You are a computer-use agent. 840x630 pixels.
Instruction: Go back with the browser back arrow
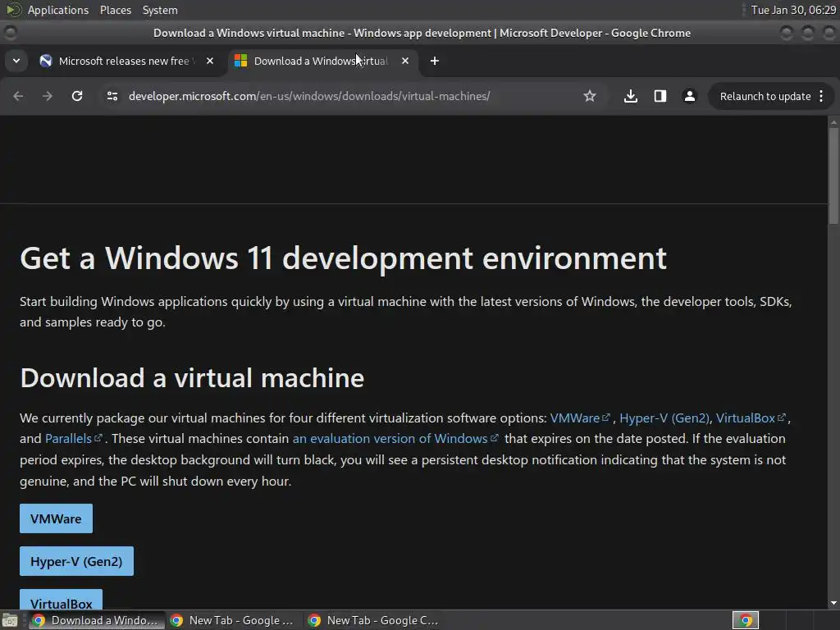pos(18,96)
